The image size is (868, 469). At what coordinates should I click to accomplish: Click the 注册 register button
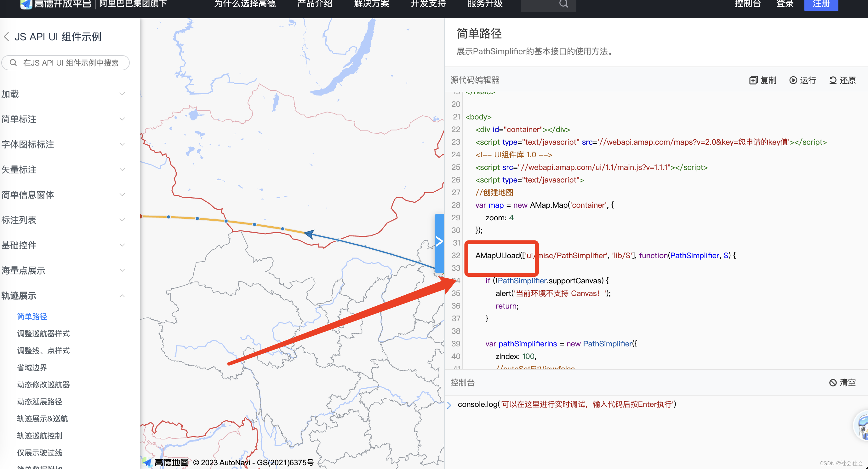coord(821,4)
